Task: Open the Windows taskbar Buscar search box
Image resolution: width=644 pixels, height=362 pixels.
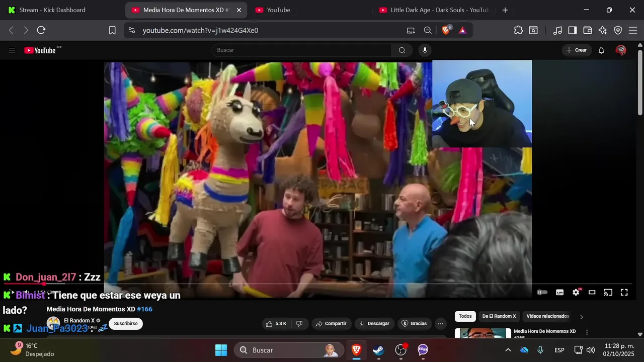Action: pos(289,350)
